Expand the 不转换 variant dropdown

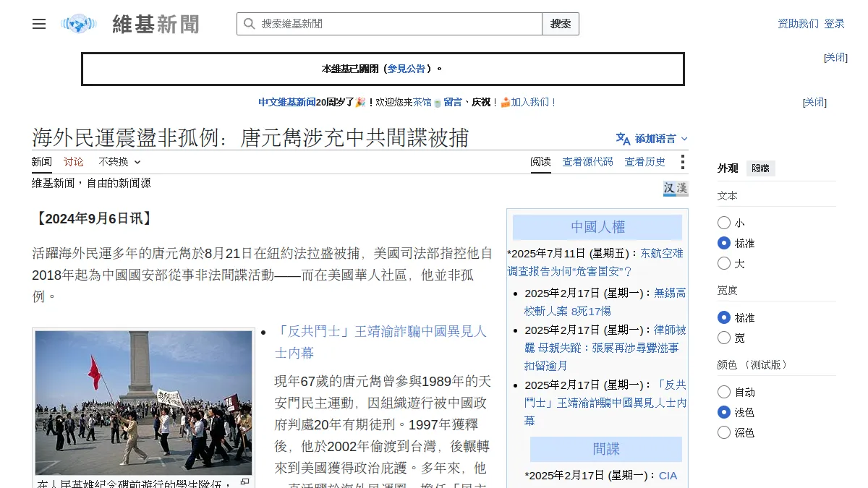(119, 162)
